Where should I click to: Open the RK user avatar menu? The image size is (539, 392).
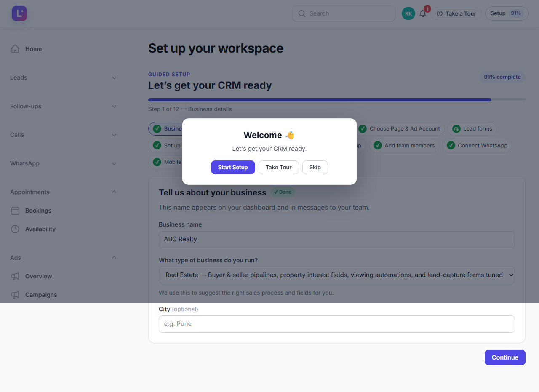(408, 13)
